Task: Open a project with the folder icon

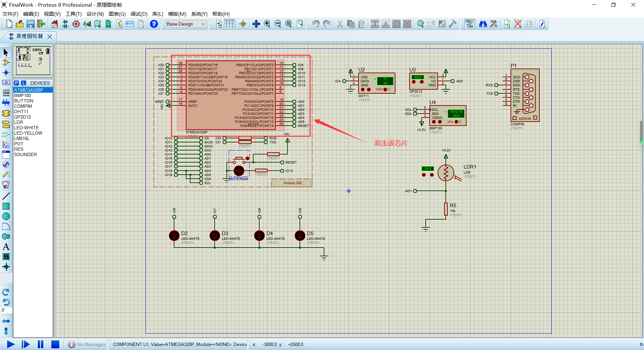Action: [20, 24]
